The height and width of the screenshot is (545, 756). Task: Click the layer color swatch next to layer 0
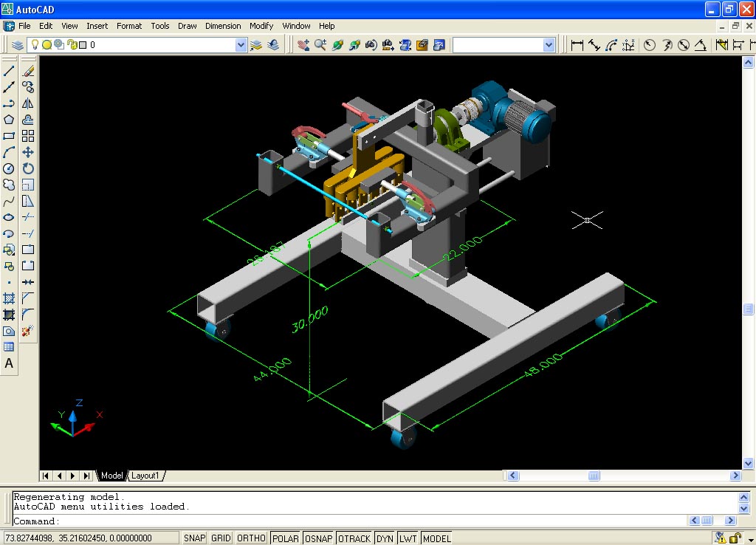click(82, 44)
